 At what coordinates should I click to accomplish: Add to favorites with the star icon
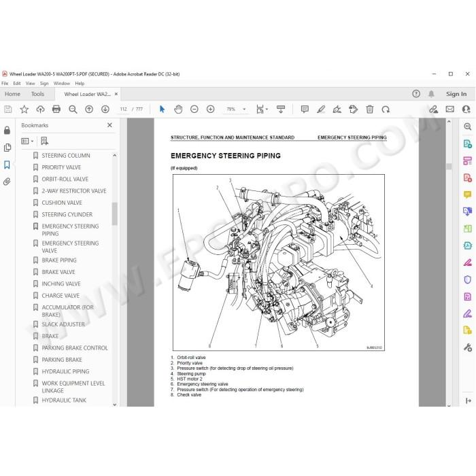[x=24, y=109]
